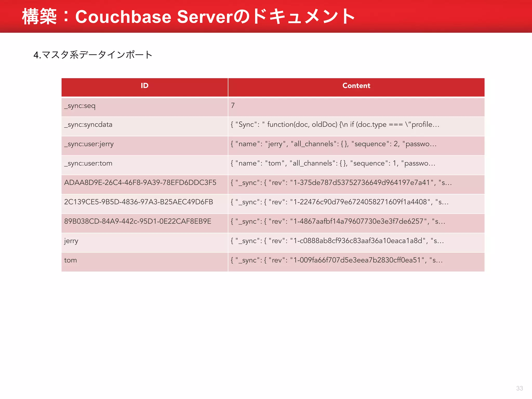This screenshot has width=532, height=399.
Task: Click rev 1-375de787d53752736649d964197e7a41 content
Action: tap(356, 184)
